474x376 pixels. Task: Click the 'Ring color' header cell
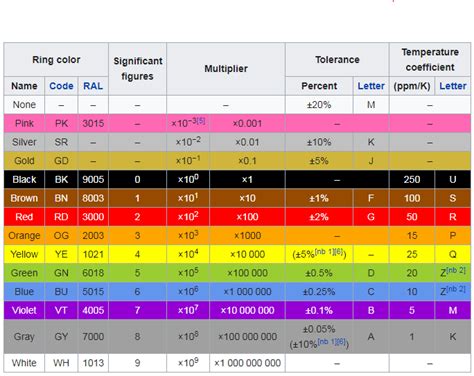pos(56,59)
